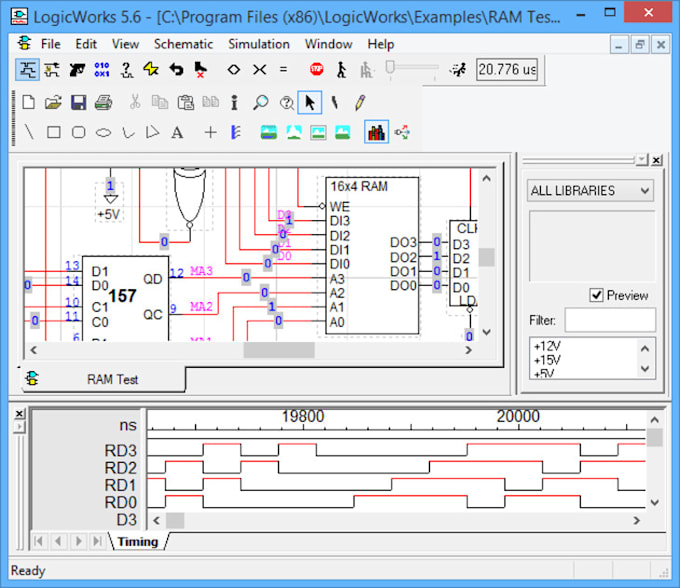Click the RD3 signal label
Screen dimensions: 680x588
[121, 451]
